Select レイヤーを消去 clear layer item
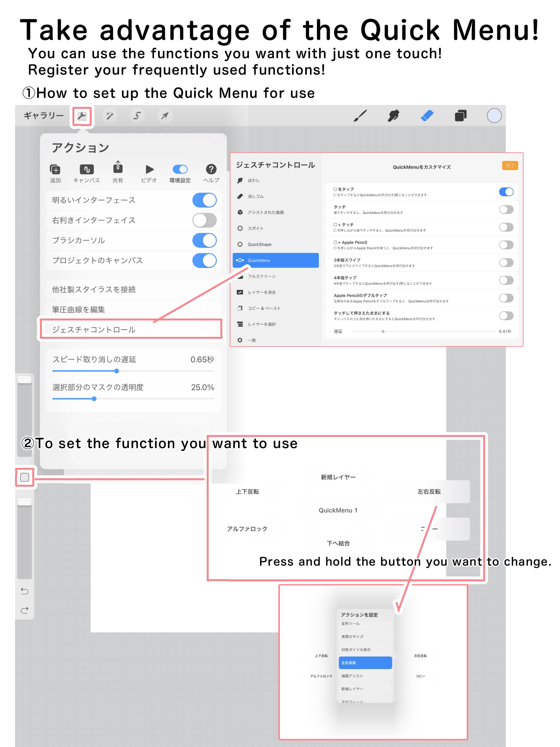The height and width of the screenshot is (747, 560). [276, 293]
